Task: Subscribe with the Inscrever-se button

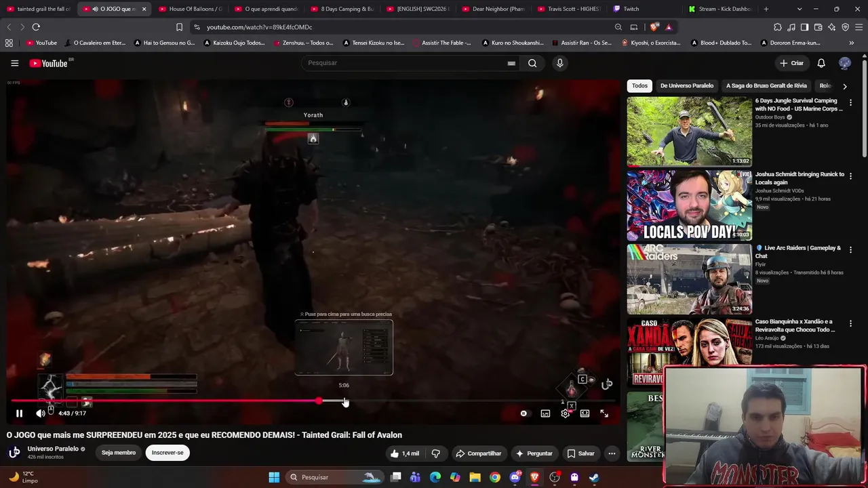Action: coord(167,453)
